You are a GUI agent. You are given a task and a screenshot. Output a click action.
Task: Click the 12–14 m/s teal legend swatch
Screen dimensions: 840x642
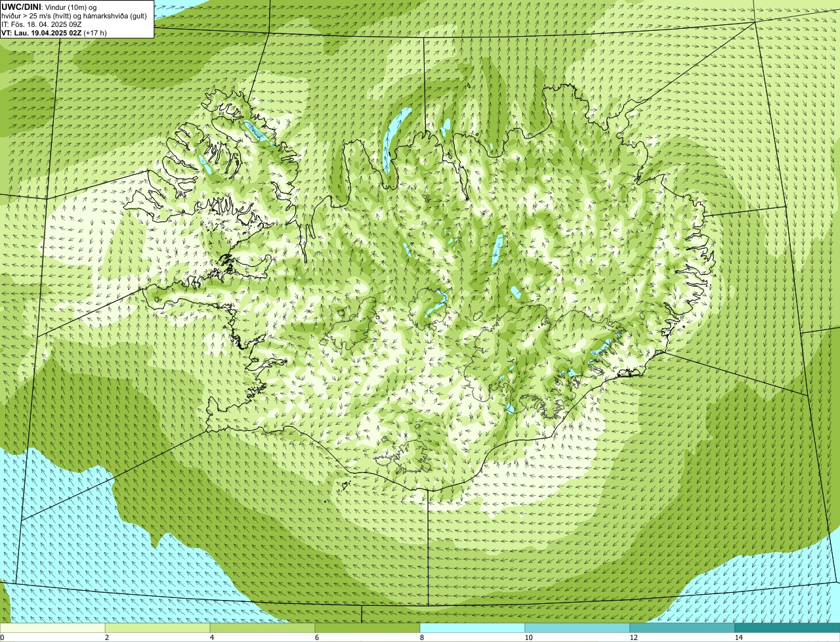click(x=682, y=628)
